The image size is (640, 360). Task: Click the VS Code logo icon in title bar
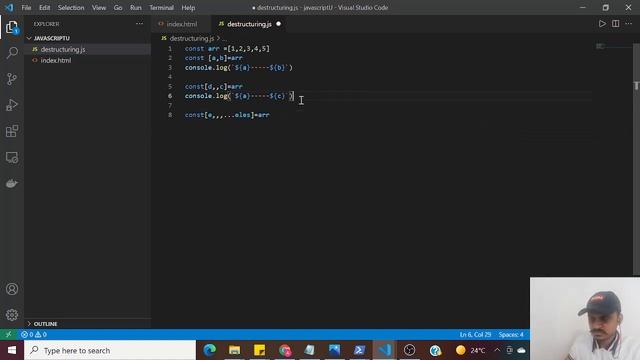(9, 7)
